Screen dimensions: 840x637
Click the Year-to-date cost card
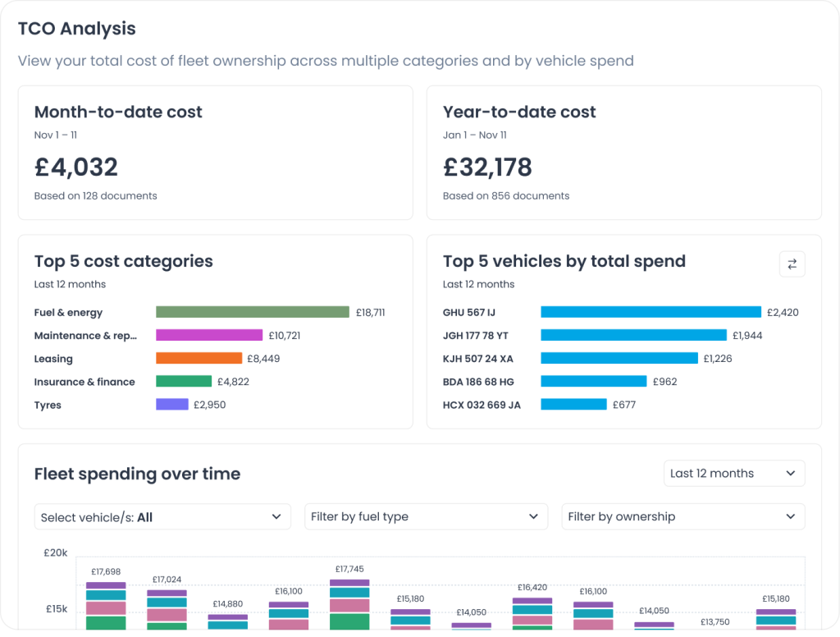pyautogui.click(x=623, y=153)
